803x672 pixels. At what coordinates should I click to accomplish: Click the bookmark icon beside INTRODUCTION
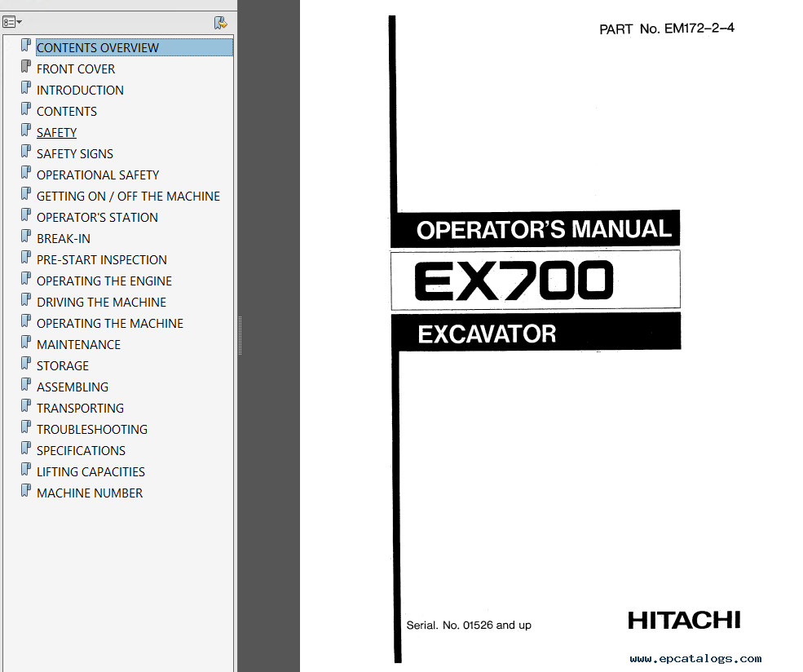[x=25, y=88]
